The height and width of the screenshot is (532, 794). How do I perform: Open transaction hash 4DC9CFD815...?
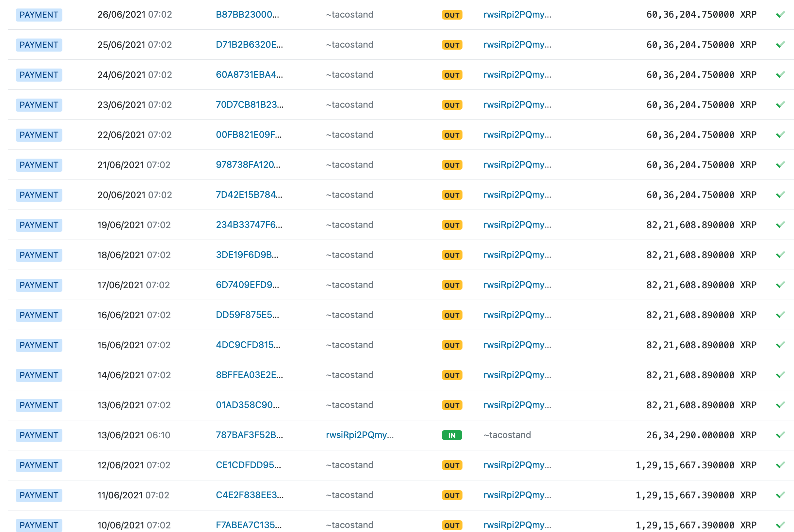248,345
